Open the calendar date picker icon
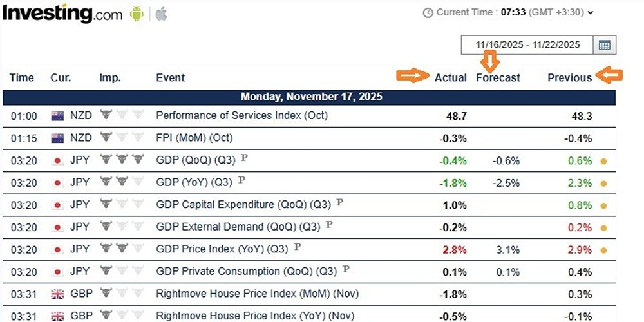Screen dimensions: 644x322 click(604, 44)
